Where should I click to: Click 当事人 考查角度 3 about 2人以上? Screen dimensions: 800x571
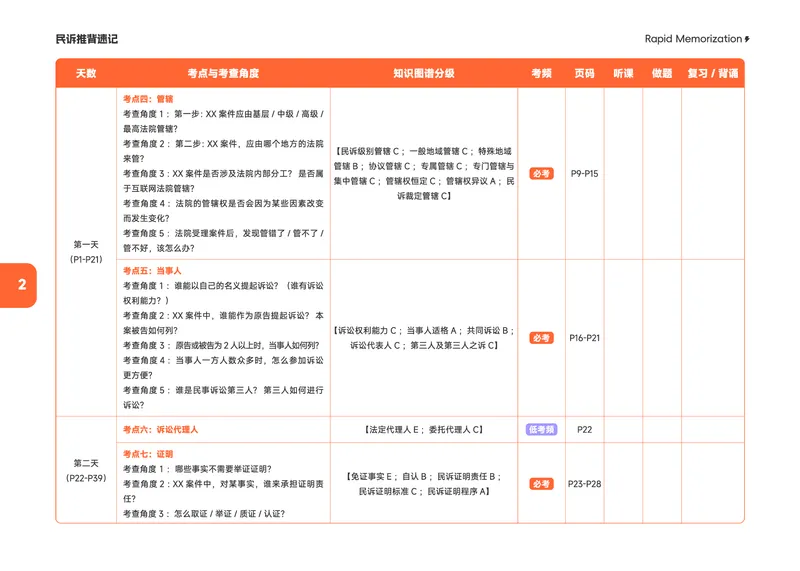tap(221, 345)
